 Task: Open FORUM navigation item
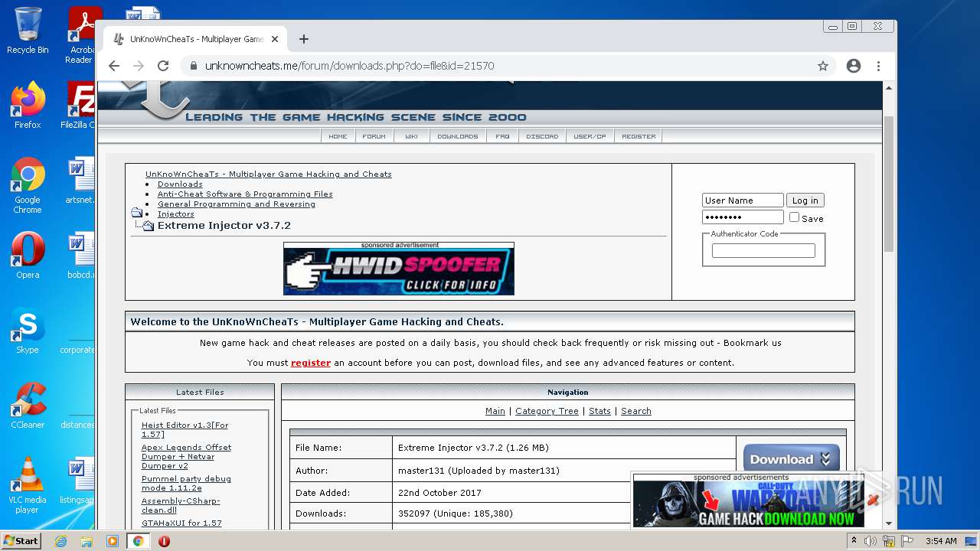pos(374,136)
